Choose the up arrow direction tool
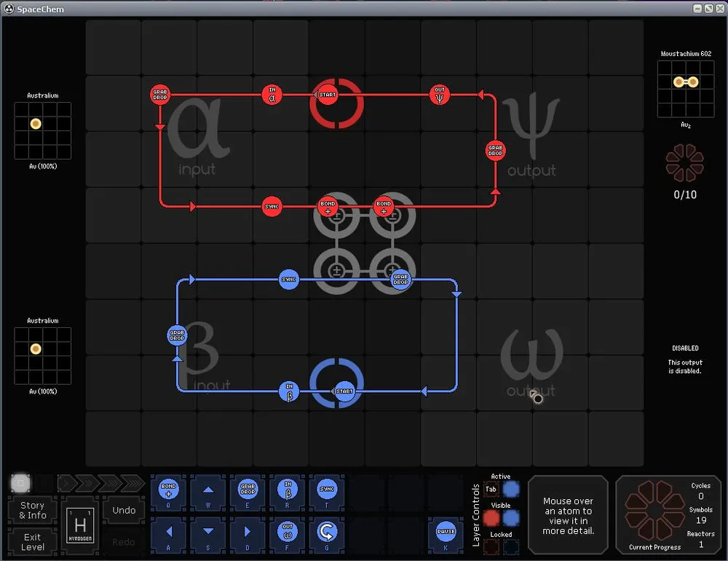Viewport: 728px width, 561px height. [x=208, y=490]
